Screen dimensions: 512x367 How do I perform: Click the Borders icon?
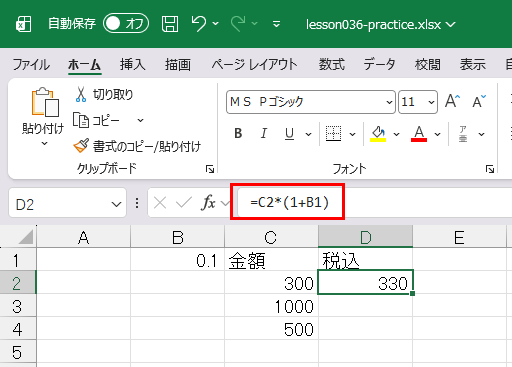tap(333, 134)
